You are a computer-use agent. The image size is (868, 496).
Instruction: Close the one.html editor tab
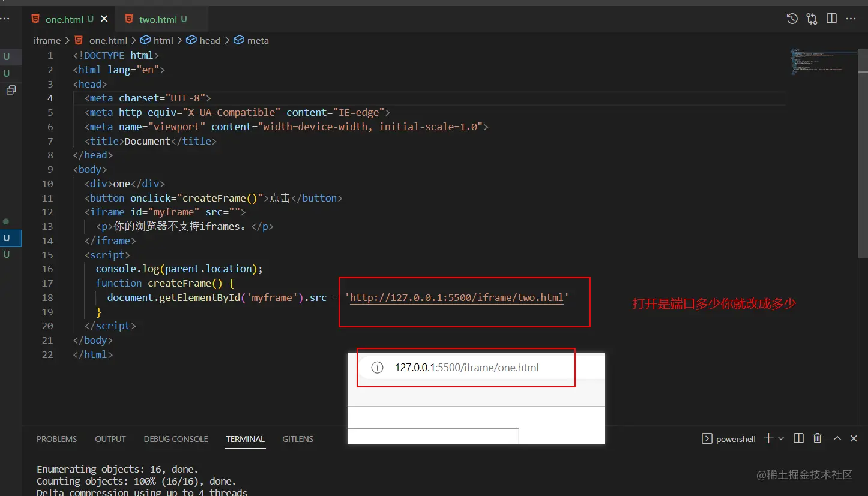104,19
